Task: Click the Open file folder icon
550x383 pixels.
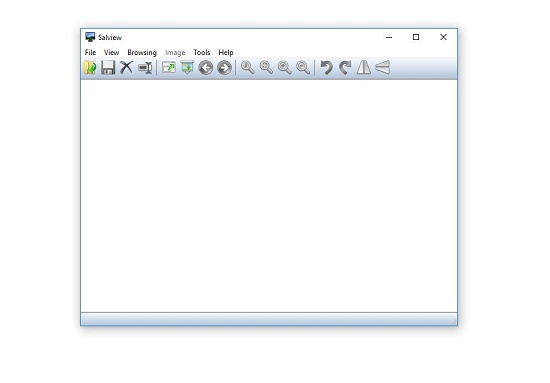Action: (x=90, y=67)
